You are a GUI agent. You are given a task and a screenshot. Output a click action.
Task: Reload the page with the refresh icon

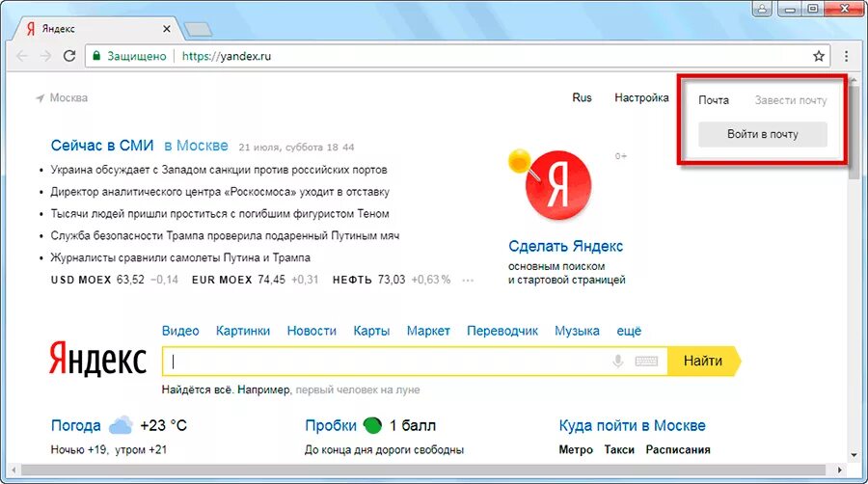point(69,56)
